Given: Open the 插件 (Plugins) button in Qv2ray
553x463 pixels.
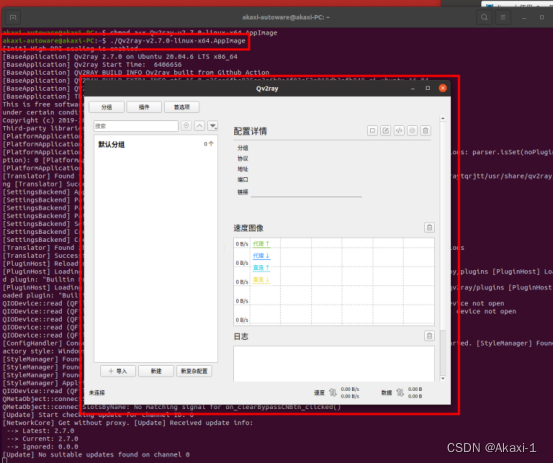Looking at the screenshot, I should point(144,107).
